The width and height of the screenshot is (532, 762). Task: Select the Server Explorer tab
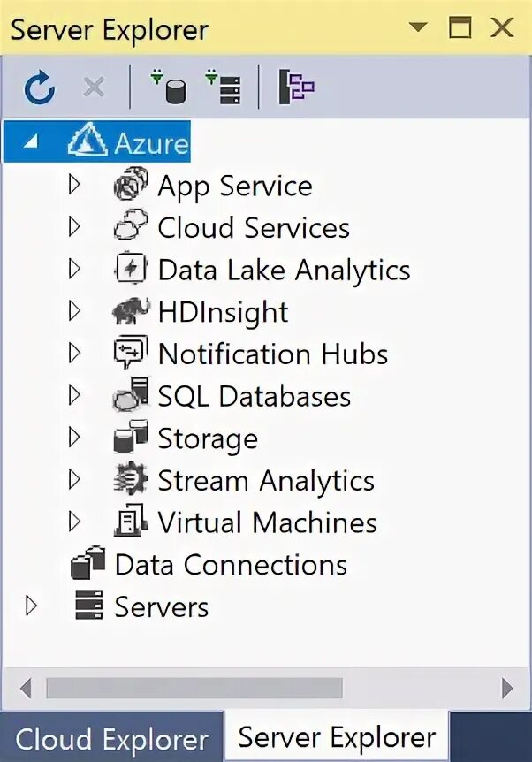pyautogui.click(x=337, y=737)
